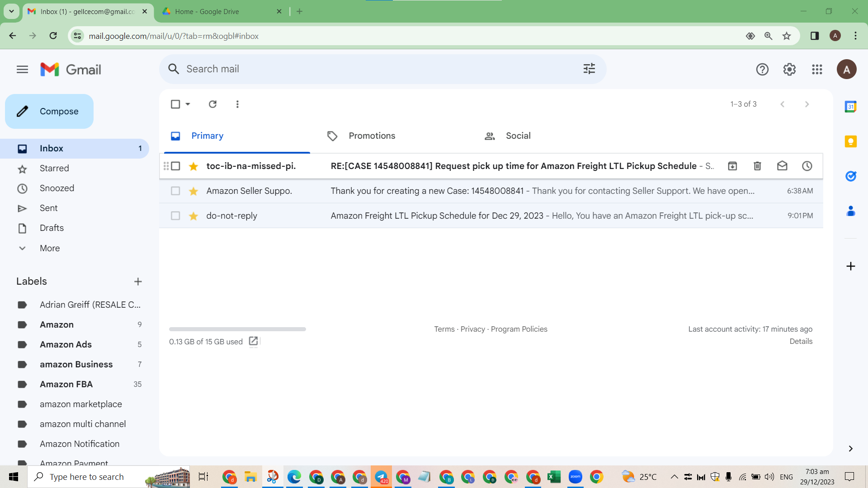Open the Amazon Freight LTL Pickup Schedule email

pyautogui.click(x=491, y=216)
